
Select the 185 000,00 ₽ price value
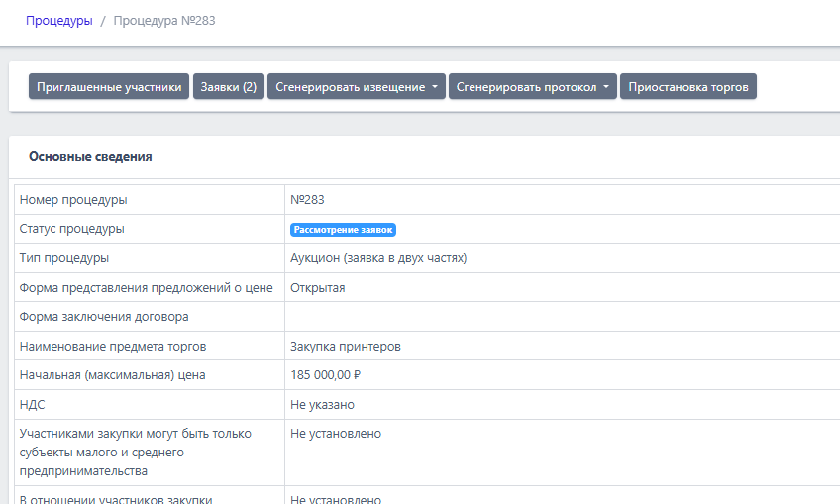(324, 375)
